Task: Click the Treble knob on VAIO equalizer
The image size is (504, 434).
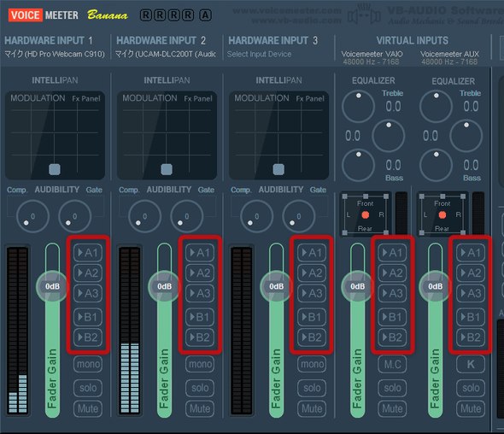Action: coord(358,107)
